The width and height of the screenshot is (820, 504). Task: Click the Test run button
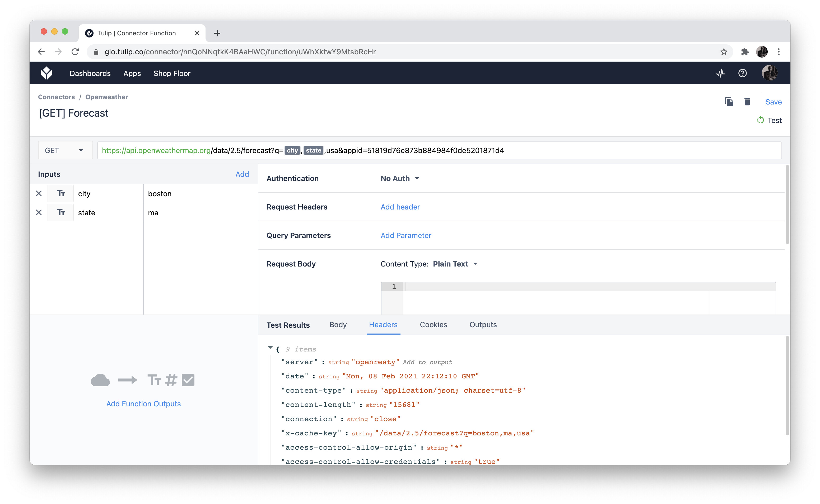(x=769, y=120)
